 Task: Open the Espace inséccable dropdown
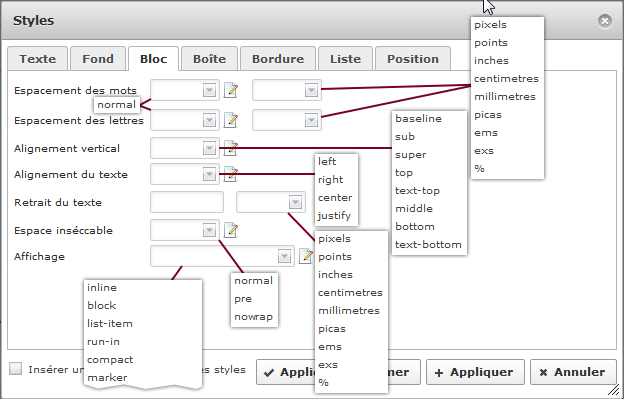[x=209, y=230]
